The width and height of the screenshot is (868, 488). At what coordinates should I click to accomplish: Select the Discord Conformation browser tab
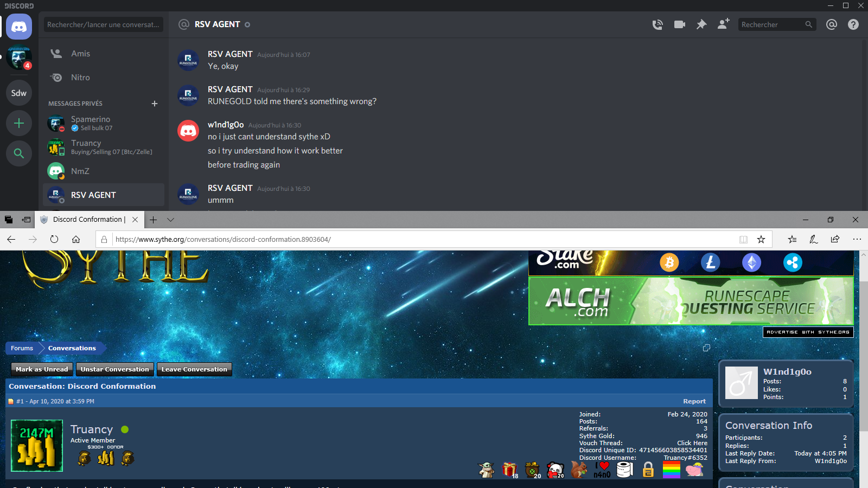tap(90, 220)
